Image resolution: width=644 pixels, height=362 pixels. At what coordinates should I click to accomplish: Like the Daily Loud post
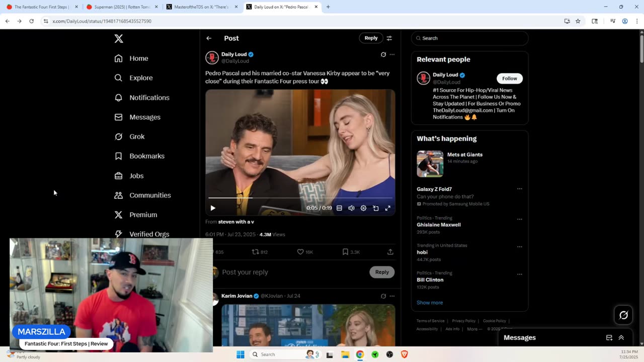[x=300, y=252]
